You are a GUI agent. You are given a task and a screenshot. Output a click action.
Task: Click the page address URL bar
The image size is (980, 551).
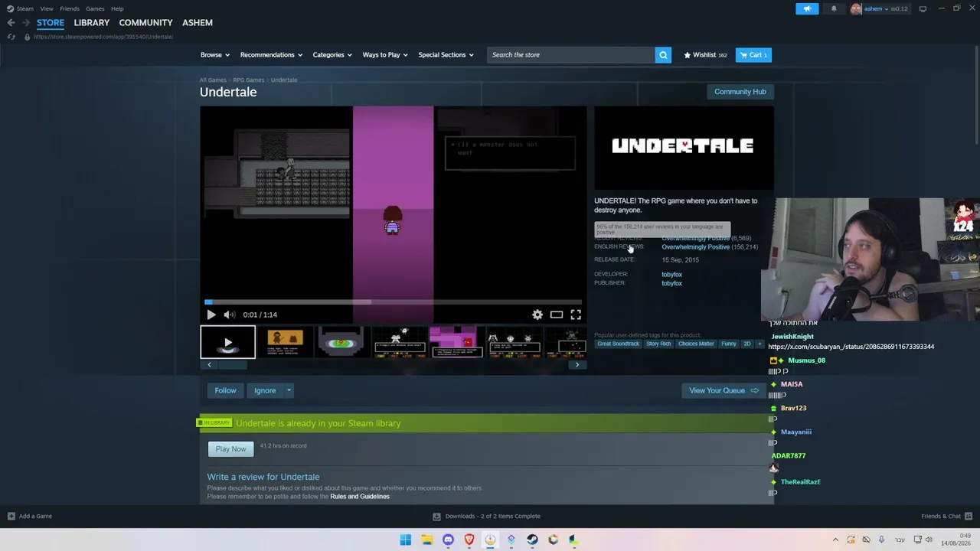[x=103, y=37]
